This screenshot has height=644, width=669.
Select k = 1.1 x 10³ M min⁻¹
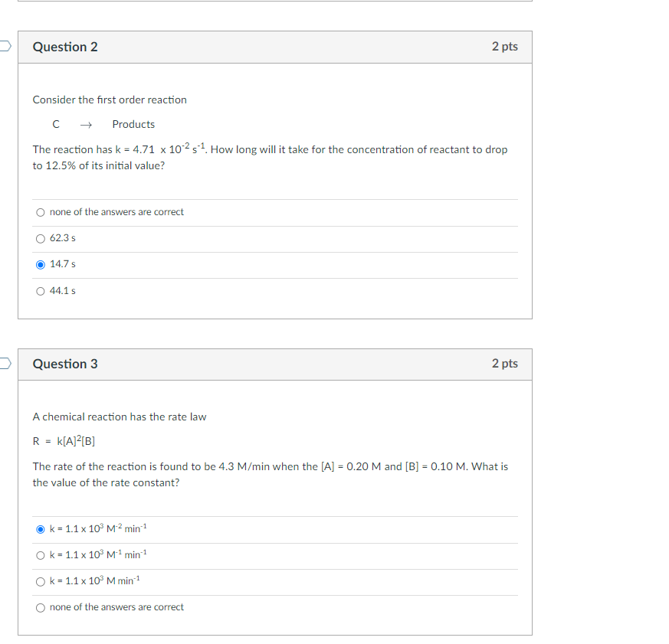tap(40, 580)
